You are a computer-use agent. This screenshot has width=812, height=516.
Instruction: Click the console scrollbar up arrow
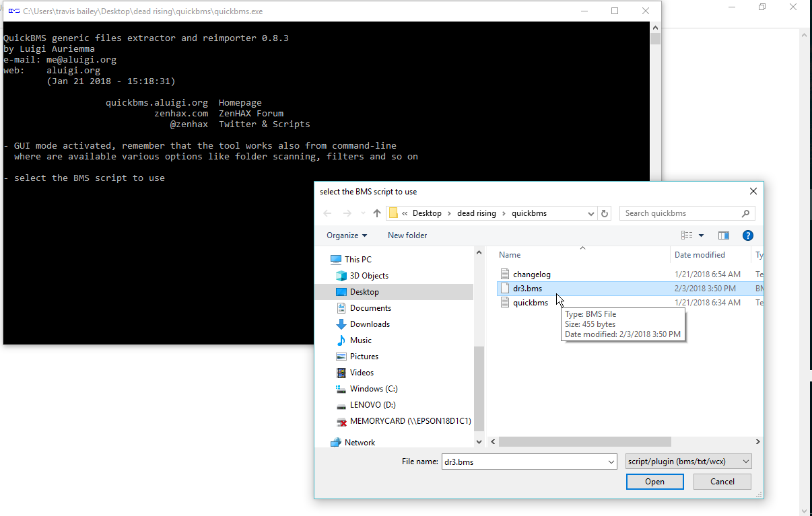[655, 27]
